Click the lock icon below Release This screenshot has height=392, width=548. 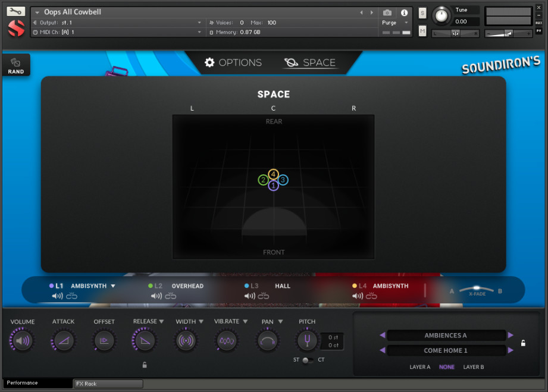[145, 365]
